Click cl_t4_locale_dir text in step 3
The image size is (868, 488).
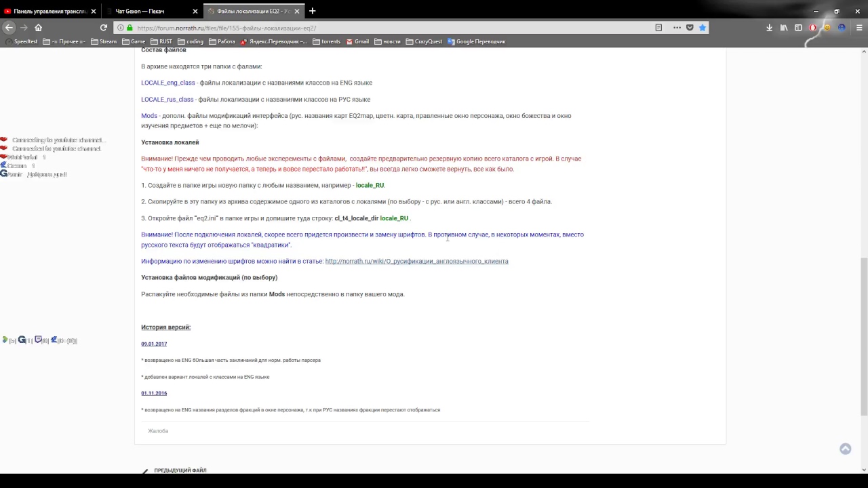click(x=356, y=218)
